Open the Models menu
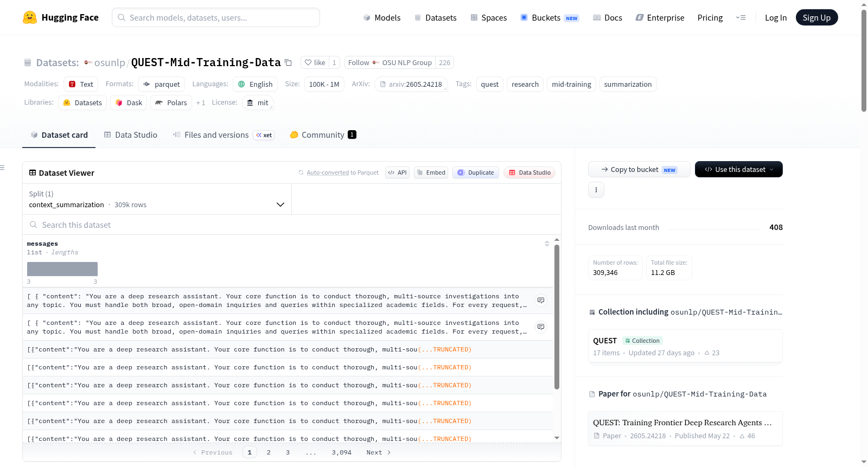 pos(382,18)
